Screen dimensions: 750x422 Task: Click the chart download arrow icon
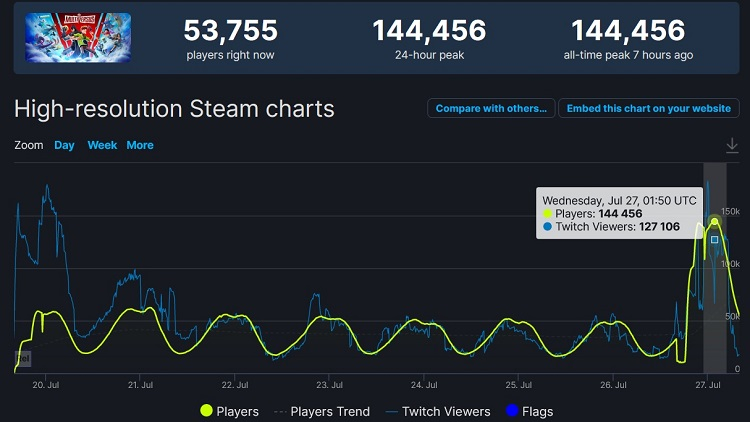(732, 146)
